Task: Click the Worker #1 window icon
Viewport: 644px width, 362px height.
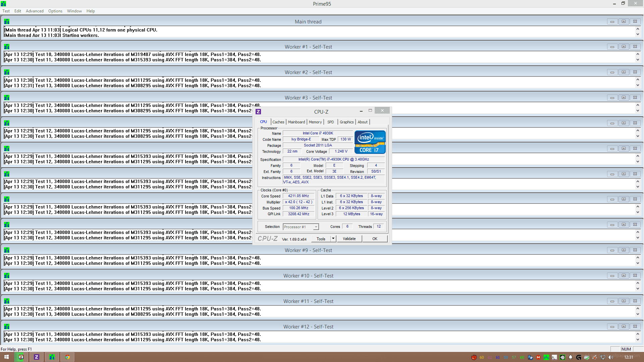Action: [6, 47]
